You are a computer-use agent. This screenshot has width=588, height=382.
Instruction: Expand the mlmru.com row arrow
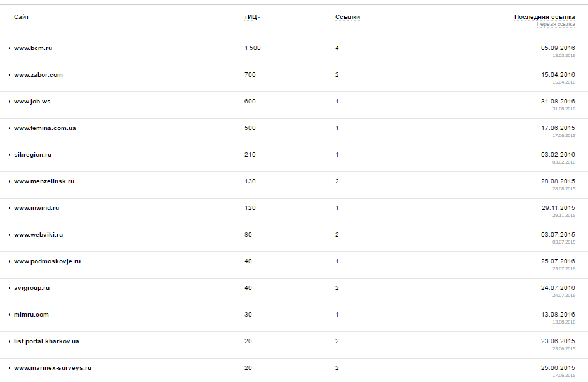coord(10,315)
